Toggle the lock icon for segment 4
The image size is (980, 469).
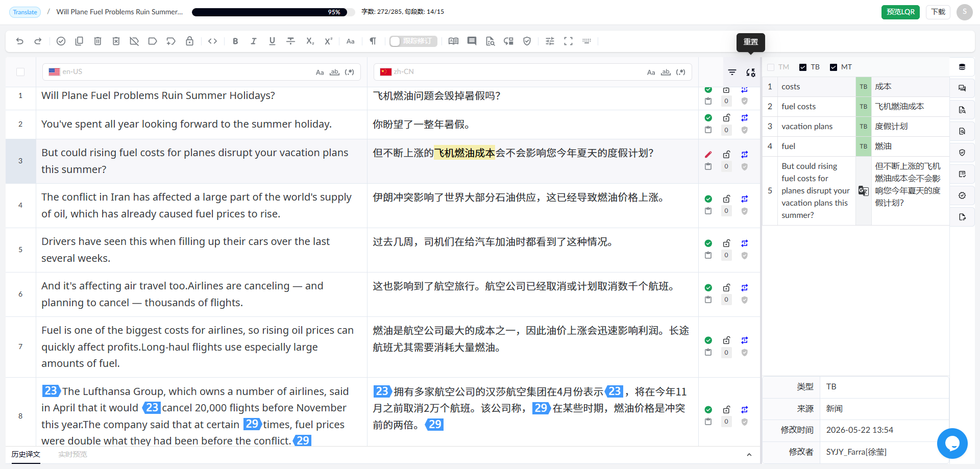pos(726,199)
